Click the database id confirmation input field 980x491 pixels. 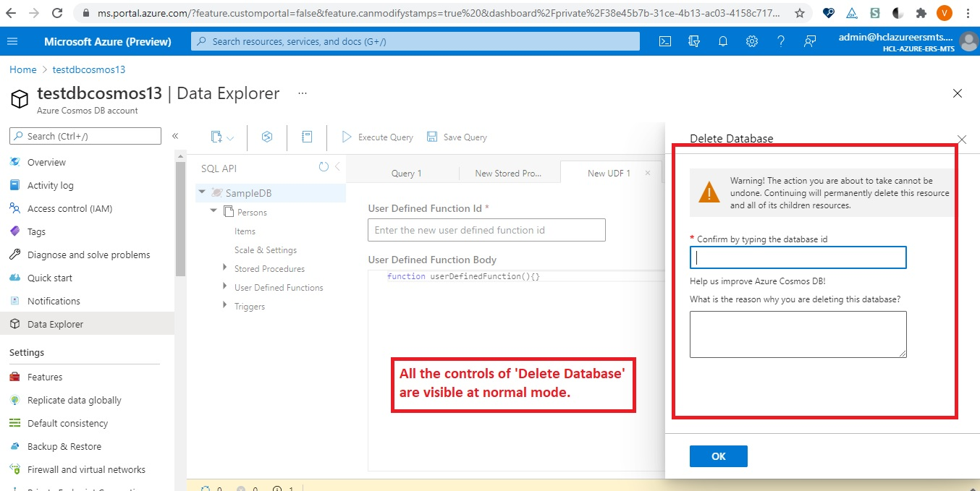coord(797,257)
